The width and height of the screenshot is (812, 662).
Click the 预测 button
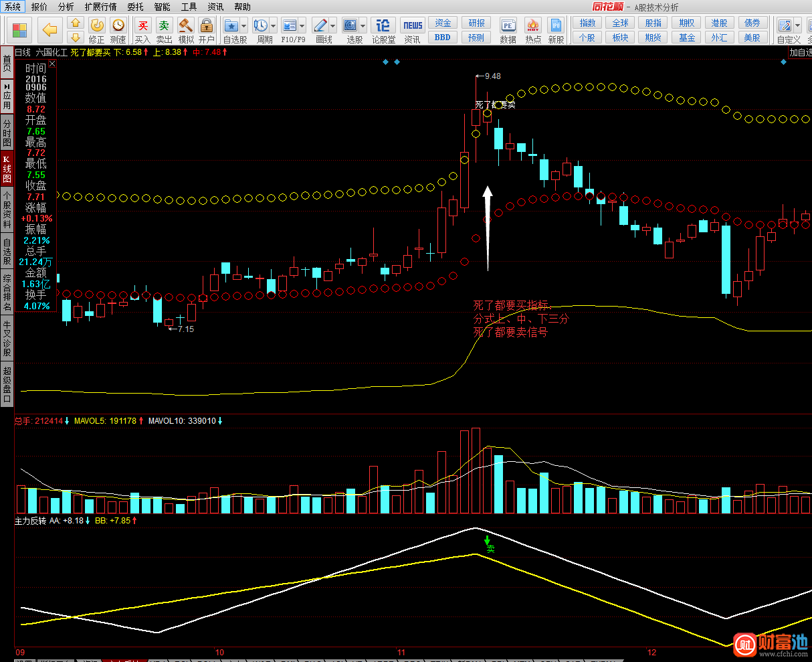pyautogui.click(x=476, y=37)
